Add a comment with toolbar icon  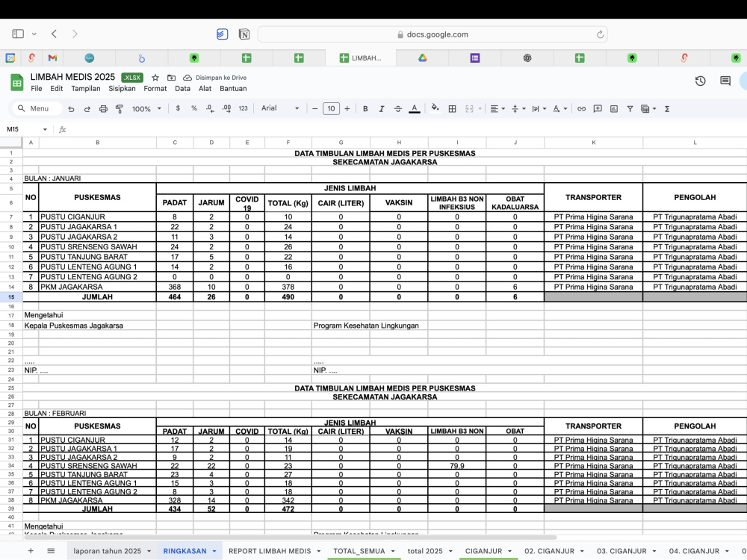pyautogui.click(x=598, y=109)
